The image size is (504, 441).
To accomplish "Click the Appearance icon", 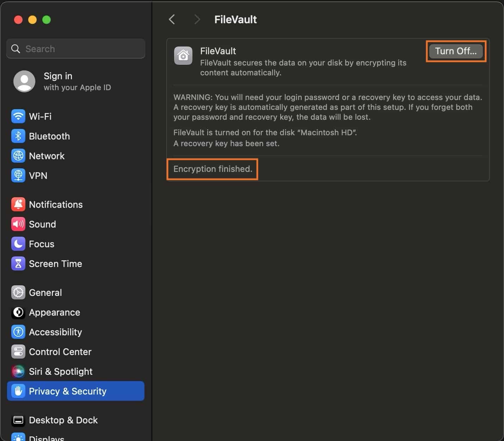I will click(x=18, y=312).
